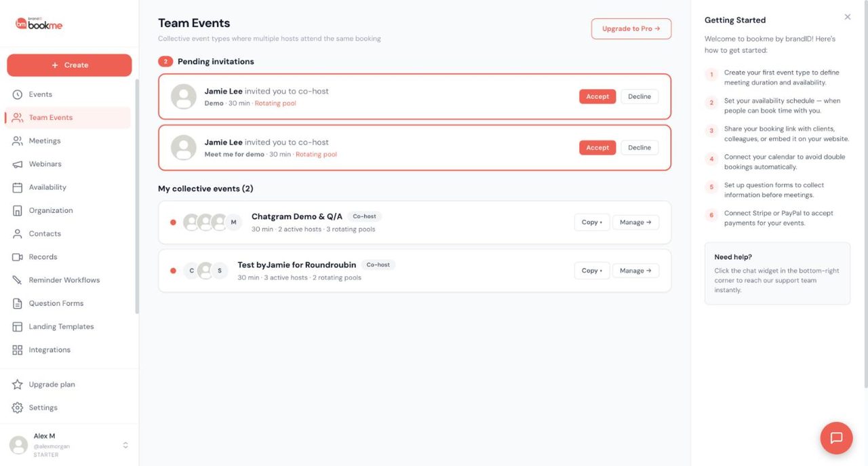The width and height of the screenshot is (868, 466).
Task: Click the Reminder Workflows icon
Action: 18,280
